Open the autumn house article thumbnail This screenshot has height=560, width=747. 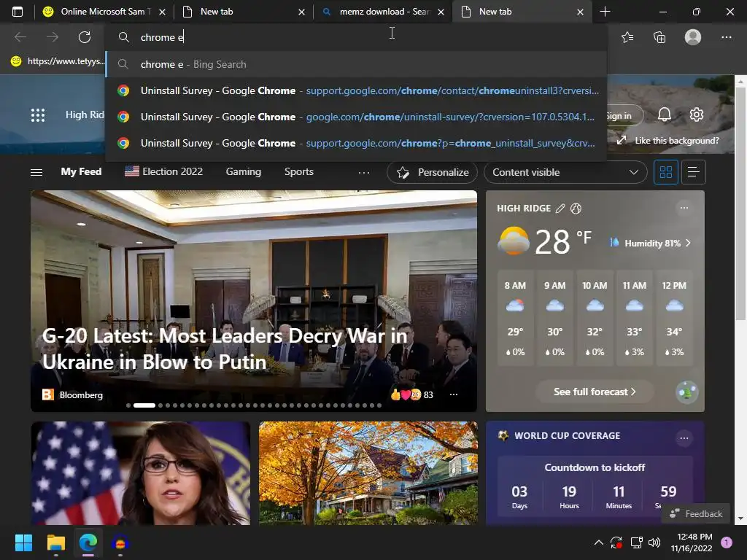coord(368,472)
